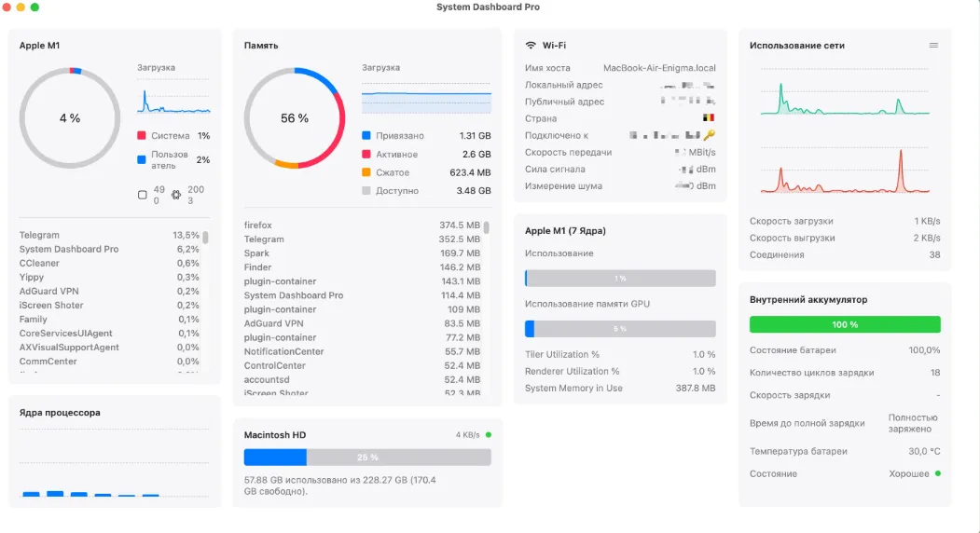The height and width of the screenshot is (533, 980).
Task: Select System Dashboard Pro CPU row
Action: point(109,249)
